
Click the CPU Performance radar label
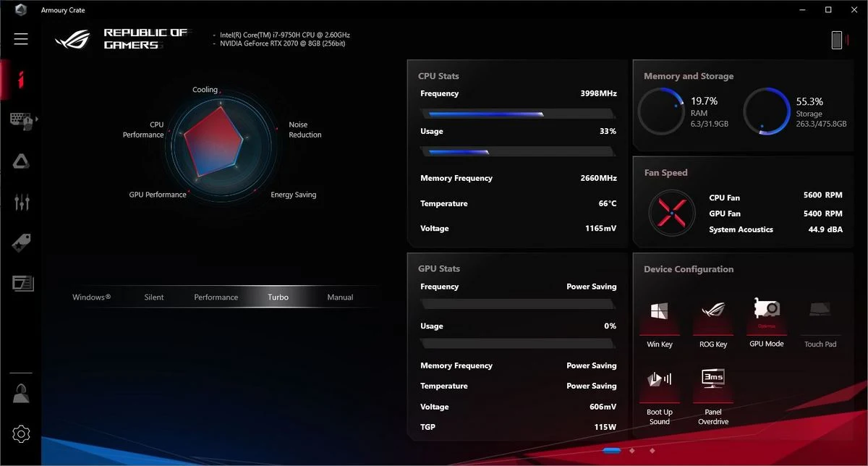(x=143, y=130)
